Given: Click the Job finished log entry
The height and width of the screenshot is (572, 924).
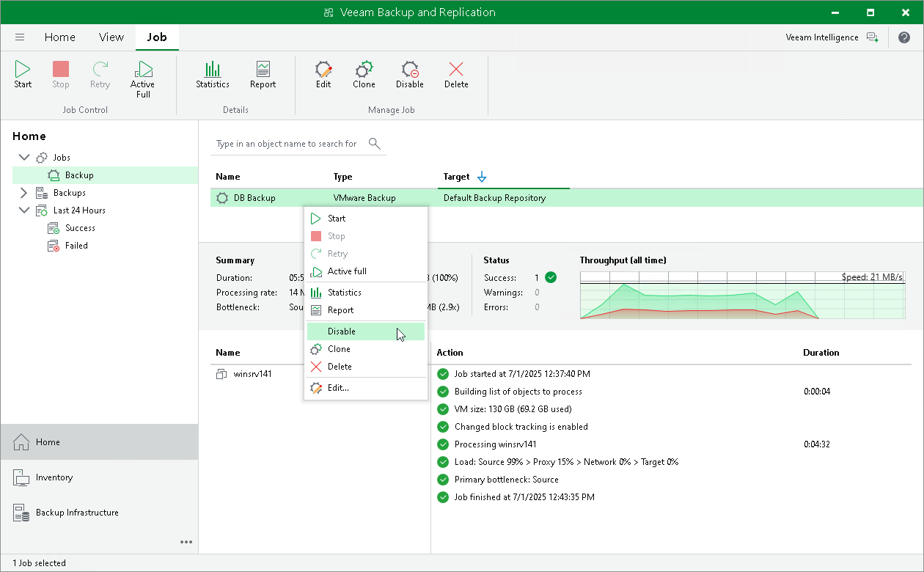Looking at the screenshot, I should [524, 497].
